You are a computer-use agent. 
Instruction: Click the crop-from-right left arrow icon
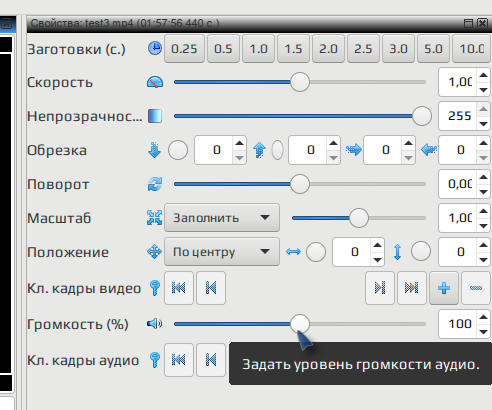429,150
